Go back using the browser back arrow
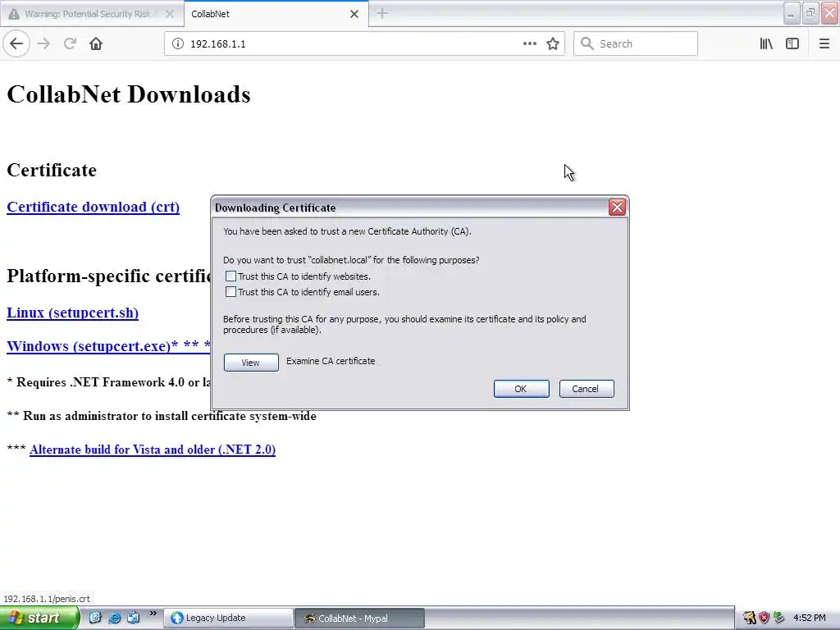 16,43
